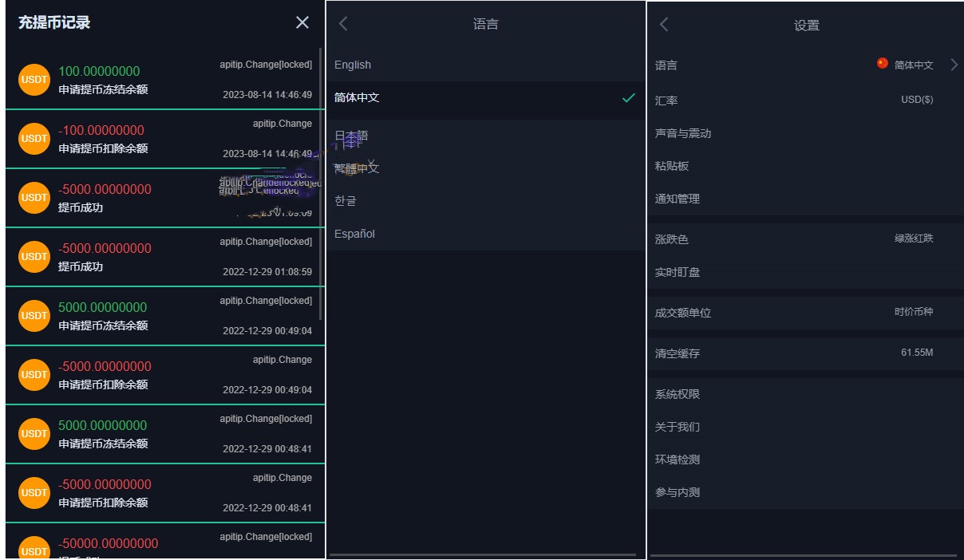Screen dimensions: 964x560
Task: Open 涨跌色 绿涨红跌 color option
Action: pos(913,239)
